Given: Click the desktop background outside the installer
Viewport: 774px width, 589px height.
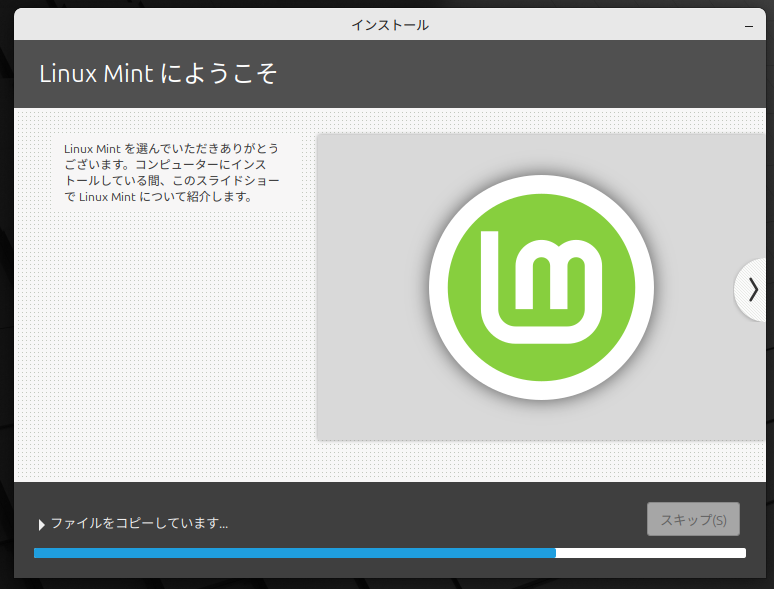Looking at the screenshot, I should 6,300.
